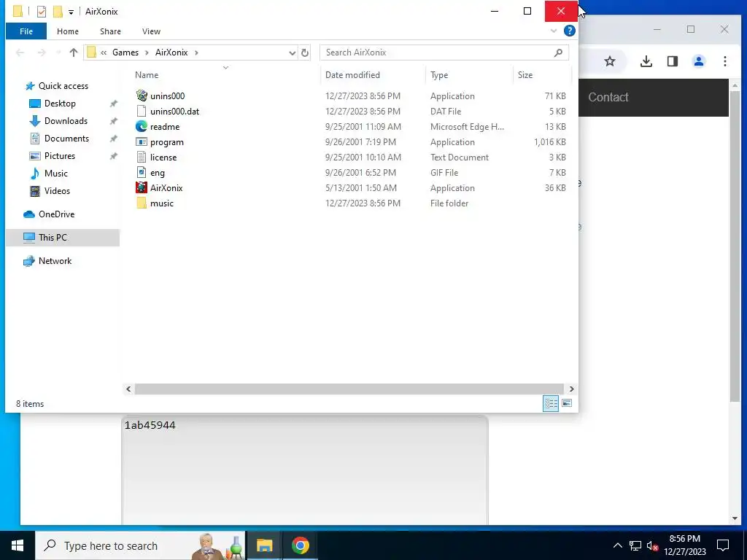Sort by Name column header
This screenshot has width=747, height=560.
click(146, 75)
